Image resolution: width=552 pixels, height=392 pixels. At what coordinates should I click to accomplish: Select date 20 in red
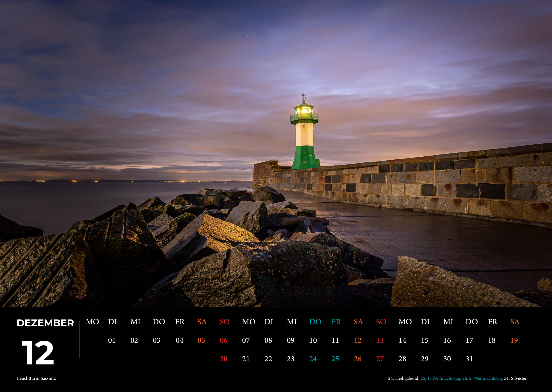pyautogui.click(x=223, y=359)
